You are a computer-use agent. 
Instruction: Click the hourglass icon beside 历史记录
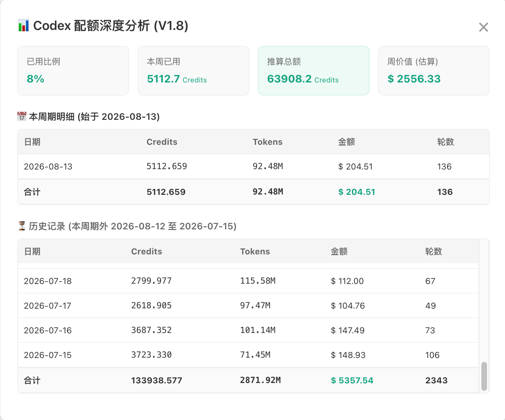[22, 226]
